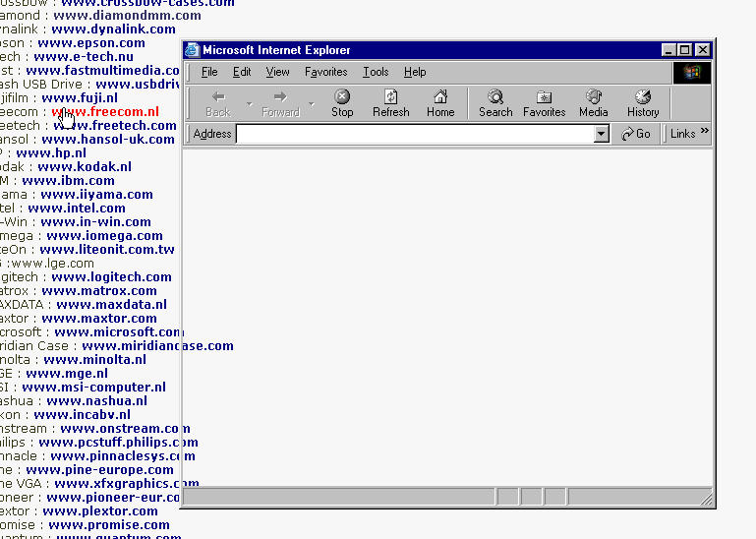This screenshot has height=539, width=756.
Task: Minimize the Internet Explorer window
Action: [669, 50]
